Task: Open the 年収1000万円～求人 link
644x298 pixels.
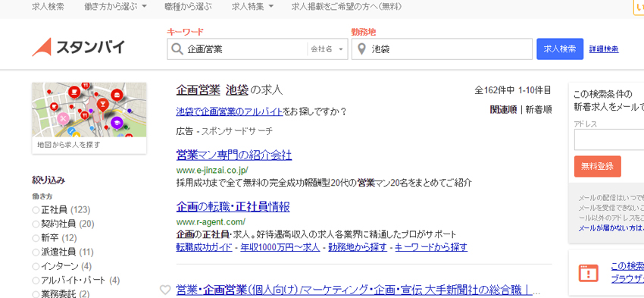Action: (280, 247)
